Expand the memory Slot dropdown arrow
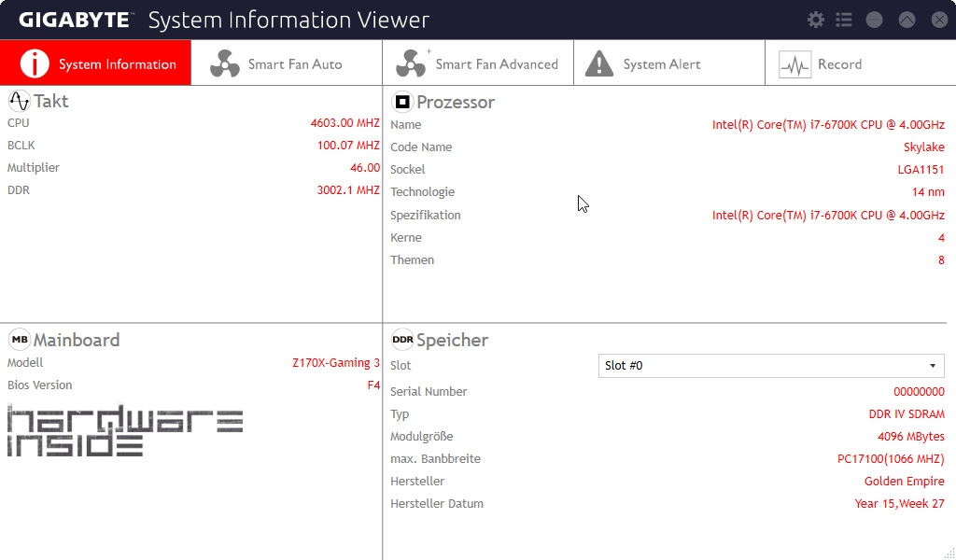This screenshot has width=956, height=560. pyautogui.click(x=933, y=366)
